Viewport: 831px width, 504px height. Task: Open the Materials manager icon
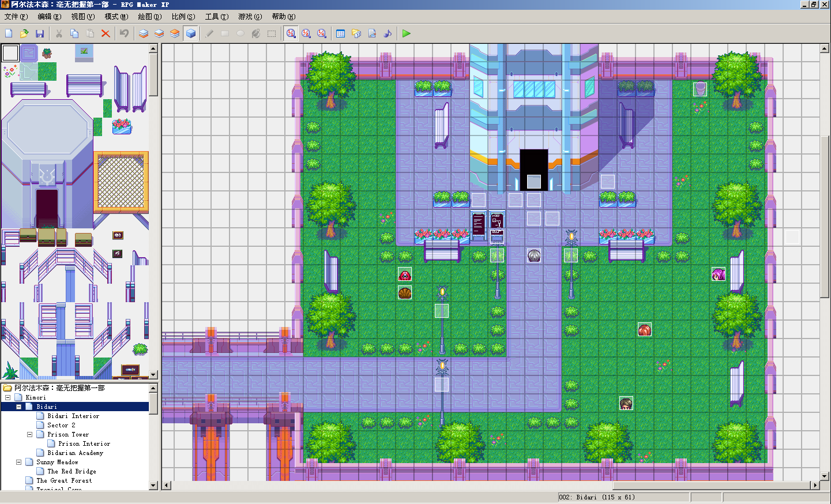[356, 33]
